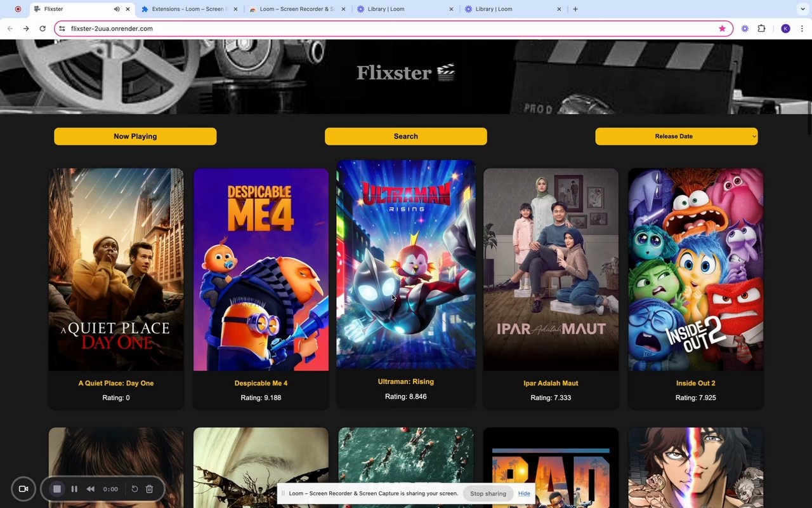Viewport: 812px width, 508px height.
Task: Click the Search button
Action: click(x=406, y=137)
